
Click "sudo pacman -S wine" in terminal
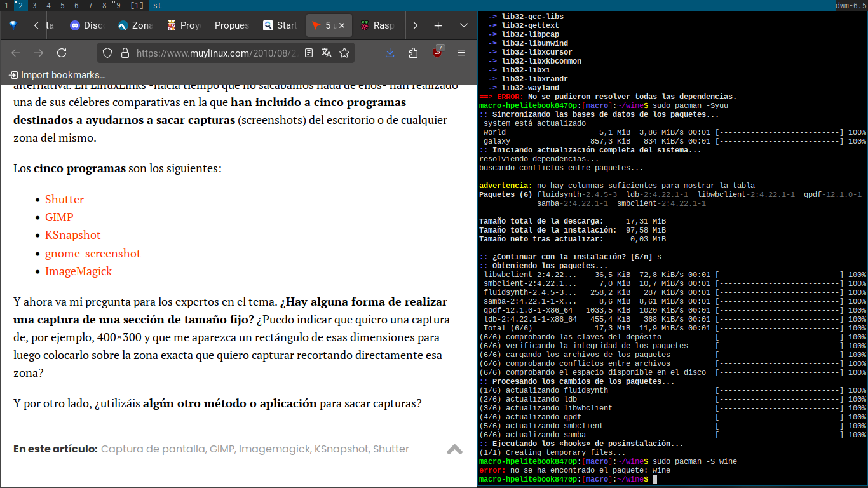pos(695,461)
